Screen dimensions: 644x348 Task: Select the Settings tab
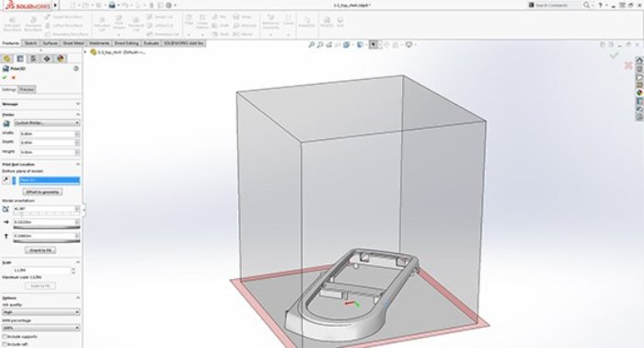(9, 89)
